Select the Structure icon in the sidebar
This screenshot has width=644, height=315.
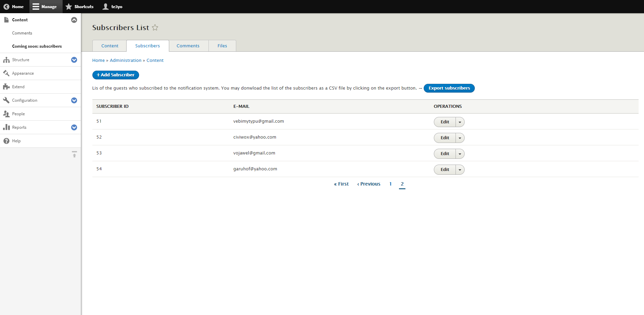point(7,60)
